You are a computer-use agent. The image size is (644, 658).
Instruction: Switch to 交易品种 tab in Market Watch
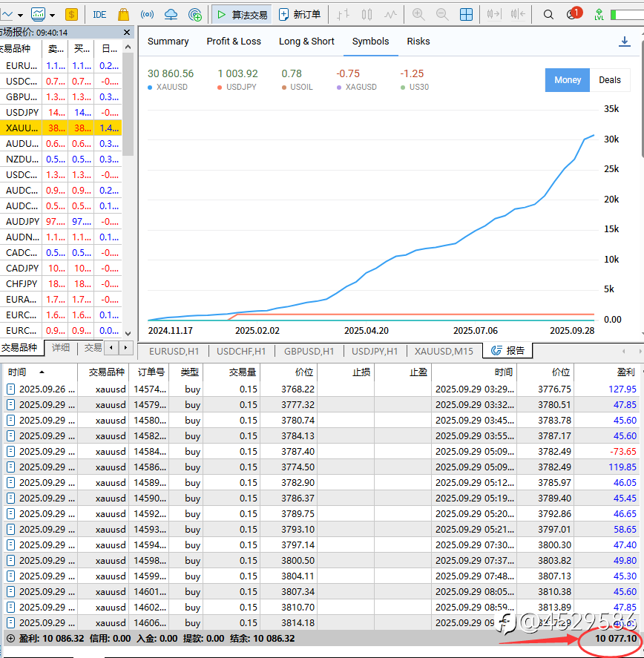[21, 348]
